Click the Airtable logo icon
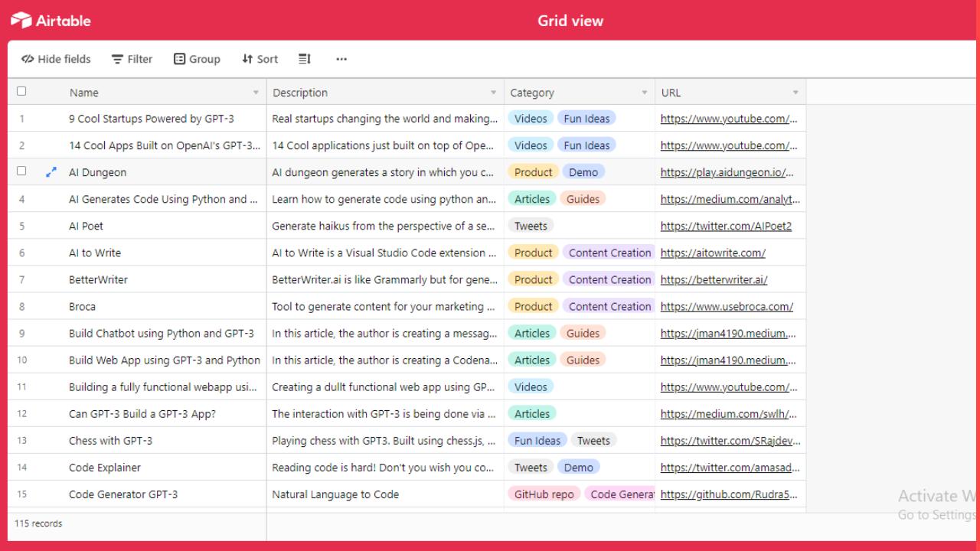This screenshot has height=551, width=980. [21, 21]
